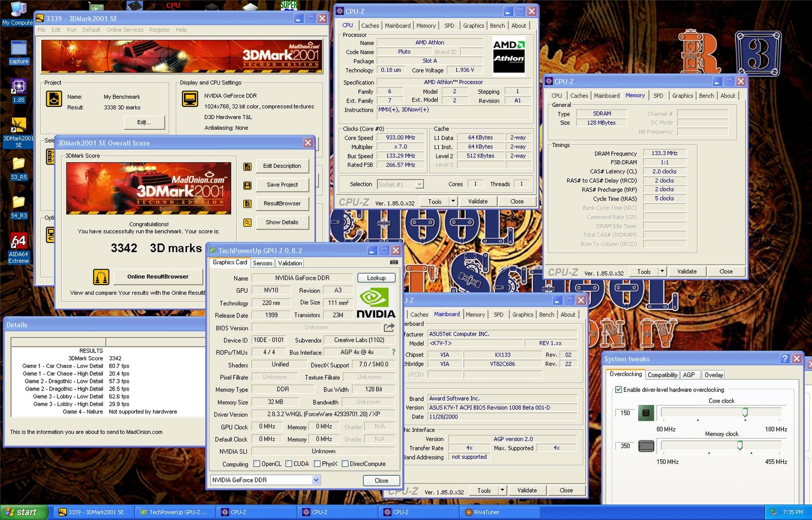This screenshot has width=812, height=520.
Task: Enable the OpenCL checkbox
Action: pyautogui.click(x=257, y=464)
